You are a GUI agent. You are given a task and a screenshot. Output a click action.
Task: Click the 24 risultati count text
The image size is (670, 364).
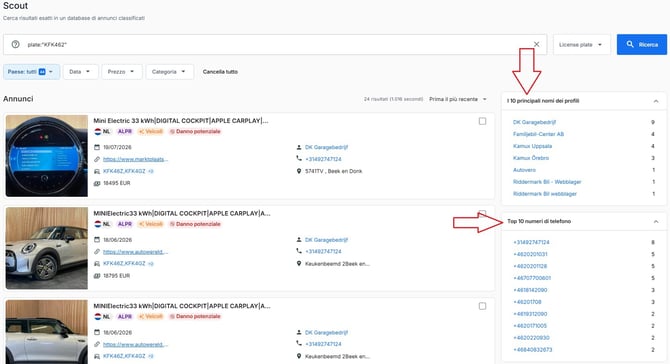coord(393,99)
